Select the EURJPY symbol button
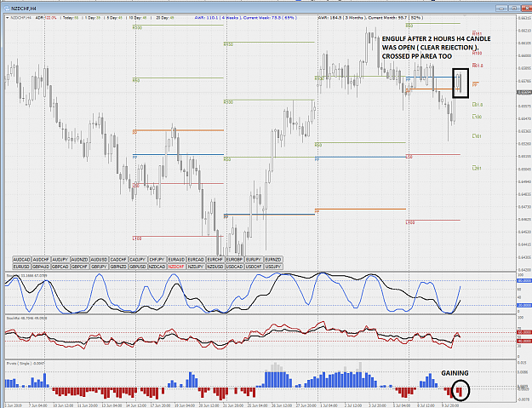 pyautogui.click(x=254, y=259)
